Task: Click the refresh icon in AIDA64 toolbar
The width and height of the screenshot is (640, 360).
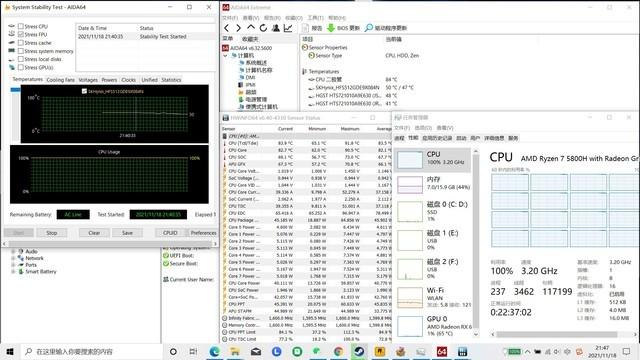Action: click(x=263, y=28)
